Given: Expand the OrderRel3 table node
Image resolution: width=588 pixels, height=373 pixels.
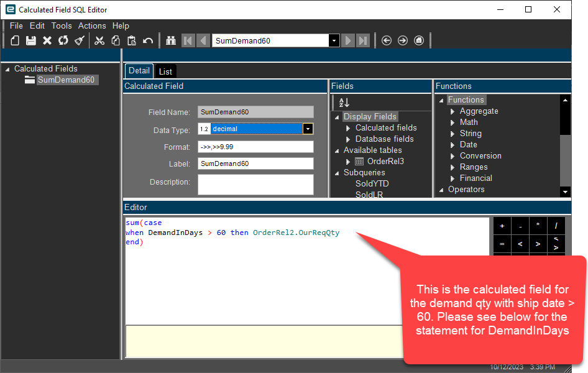Looking at the screenshot, I should (348, 162).
